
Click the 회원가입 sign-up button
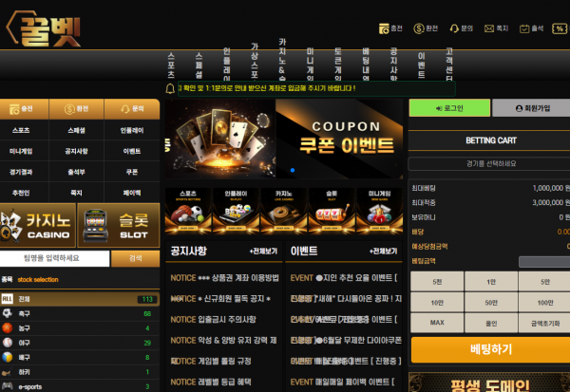(530, 109)
